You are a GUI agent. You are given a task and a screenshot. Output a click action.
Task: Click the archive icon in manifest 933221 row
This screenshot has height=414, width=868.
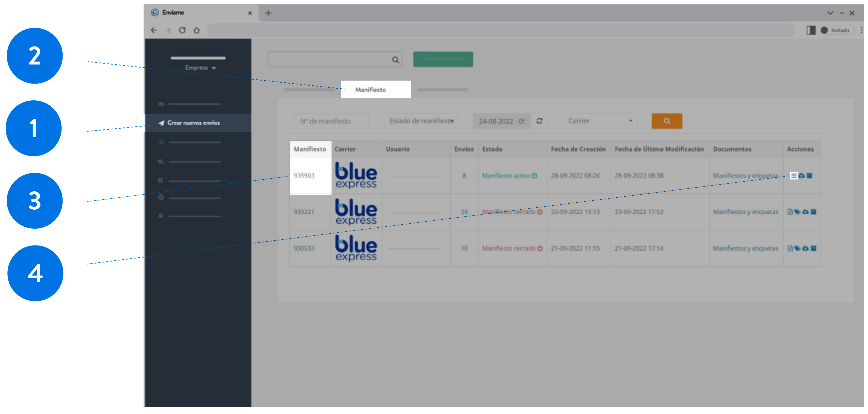tap(813, 212)
